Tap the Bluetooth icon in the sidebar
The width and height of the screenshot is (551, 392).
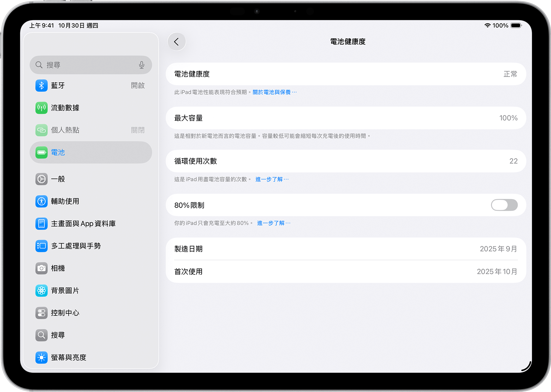41,85
